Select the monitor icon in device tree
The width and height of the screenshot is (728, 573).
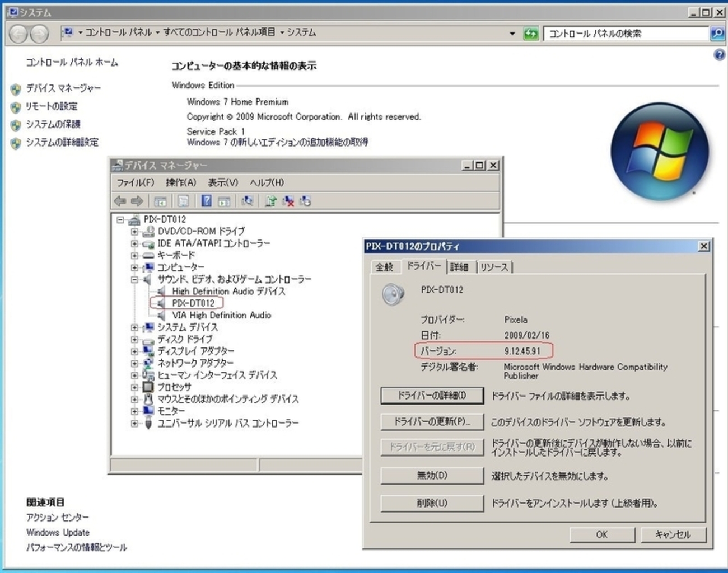click(148, 411)
